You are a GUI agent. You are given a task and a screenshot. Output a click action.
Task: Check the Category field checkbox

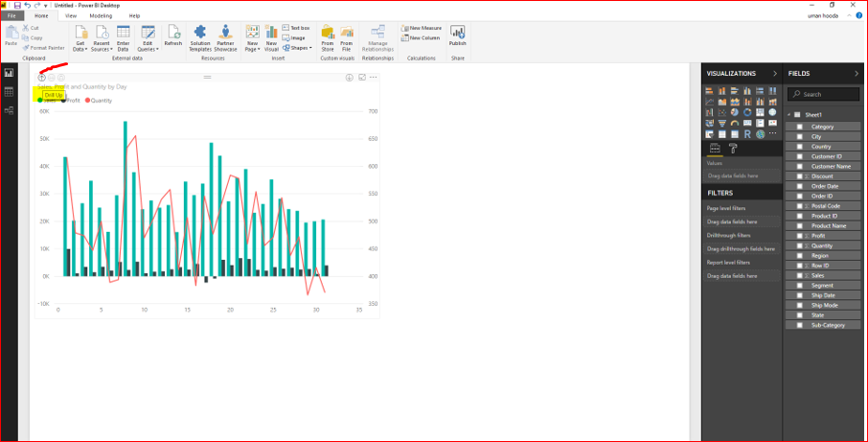[799, 127]
